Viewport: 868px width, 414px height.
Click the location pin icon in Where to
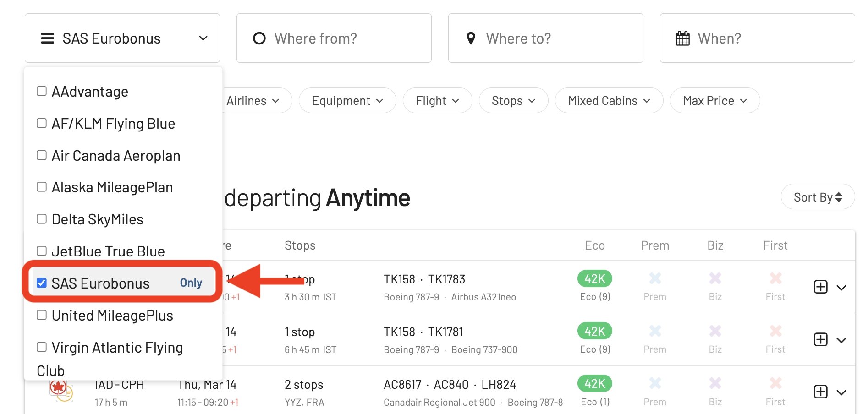tap(471, 38)
